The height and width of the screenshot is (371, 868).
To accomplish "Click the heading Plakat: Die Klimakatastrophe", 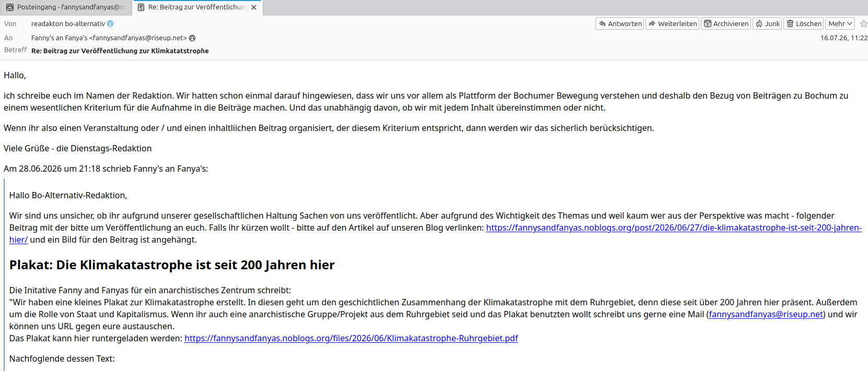I will pyautogui.click(x=172, y=265).
